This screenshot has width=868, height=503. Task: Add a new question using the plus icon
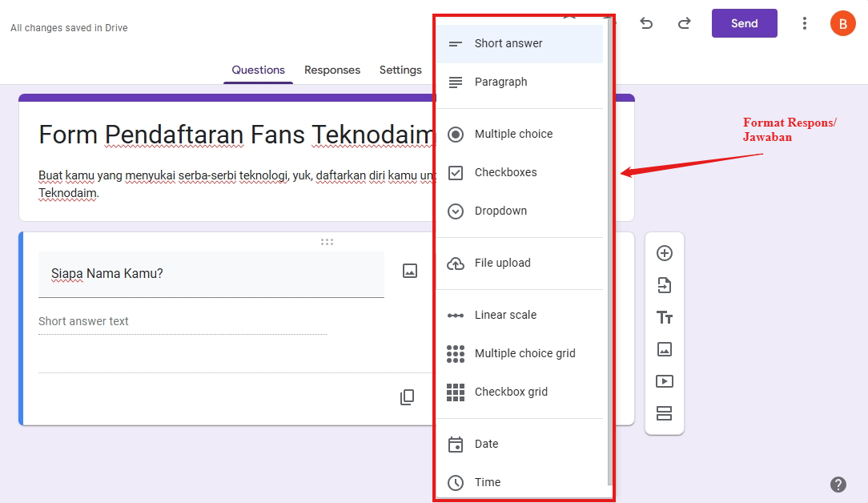665,252
